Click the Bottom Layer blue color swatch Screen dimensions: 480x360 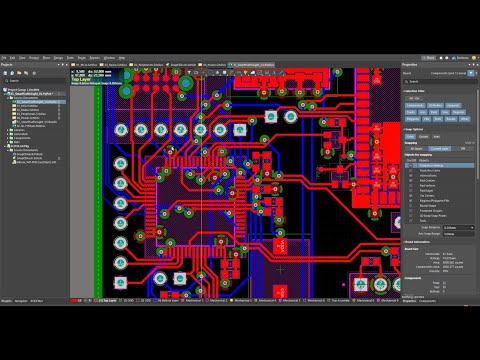coord(155,301)
